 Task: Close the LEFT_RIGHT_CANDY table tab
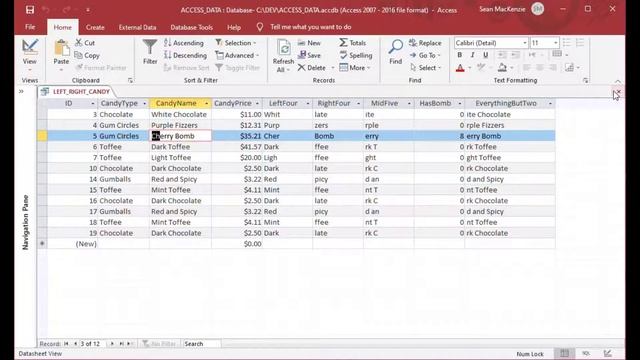pos(618,92)
